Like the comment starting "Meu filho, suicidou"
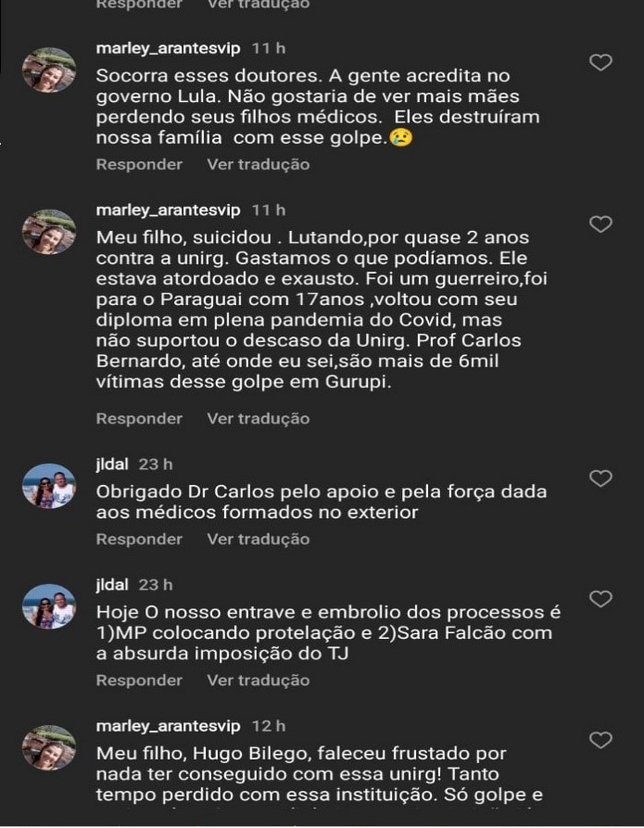This screenshot has height=828, width=644. pos(601,224)
